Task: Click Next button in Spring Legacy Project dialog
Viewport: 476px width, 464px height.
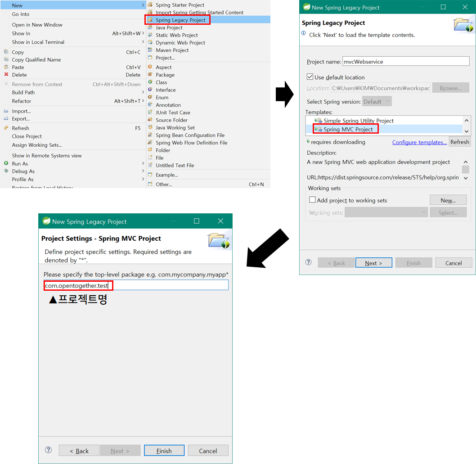Action: (x=373, y=263)
